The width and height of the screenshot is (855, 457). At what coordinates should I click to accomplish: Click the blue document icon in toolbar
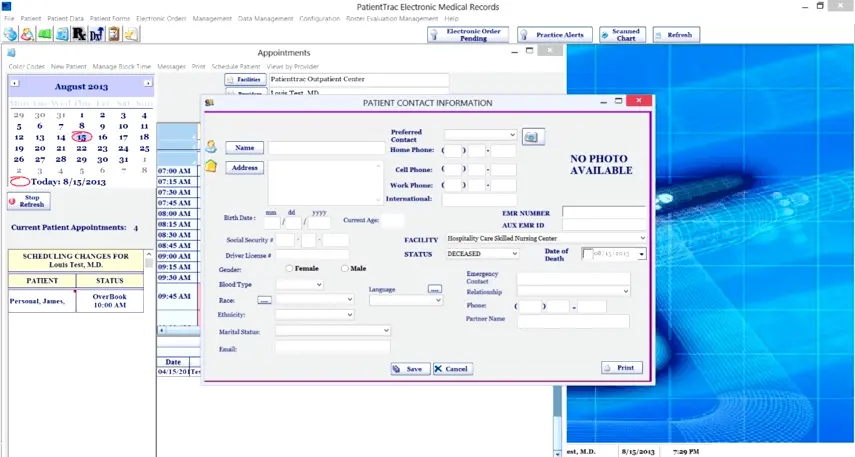click(x=62, y=34)
